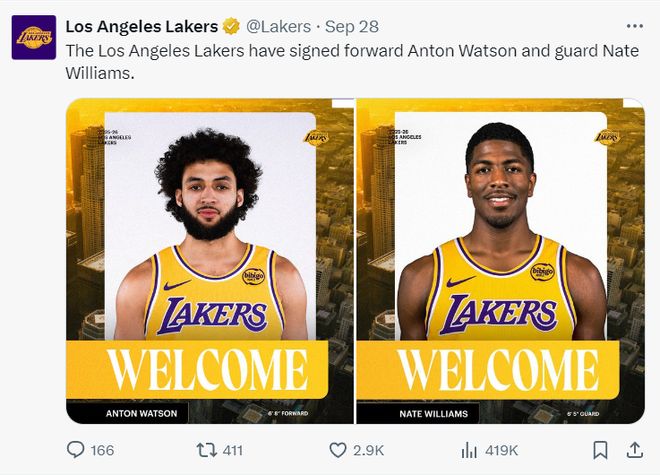The height and width of the screenshot is (475, 660).
Task: Click the 2.9K likes count
Action: coord(368,451)
